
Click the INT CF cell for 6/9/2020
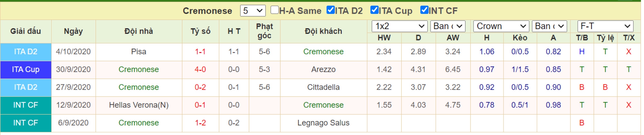click(26, 123)
